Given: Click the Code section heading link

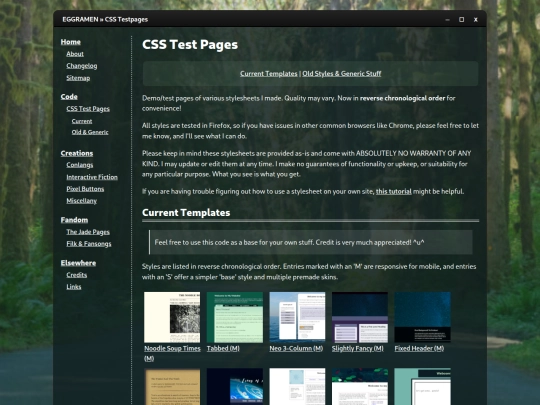Looking at the screenshot, I should click(69, 97).
